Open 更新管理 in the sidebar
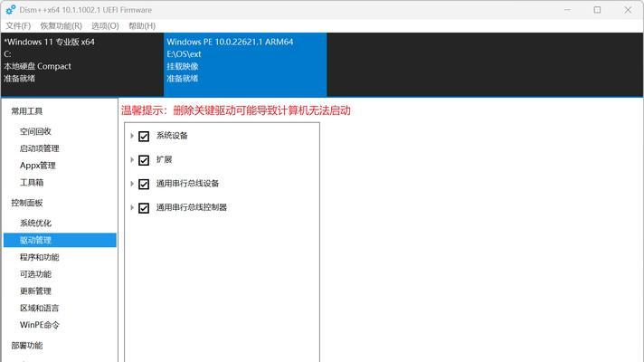The image size is (644, 362). [x=35, y=291]
